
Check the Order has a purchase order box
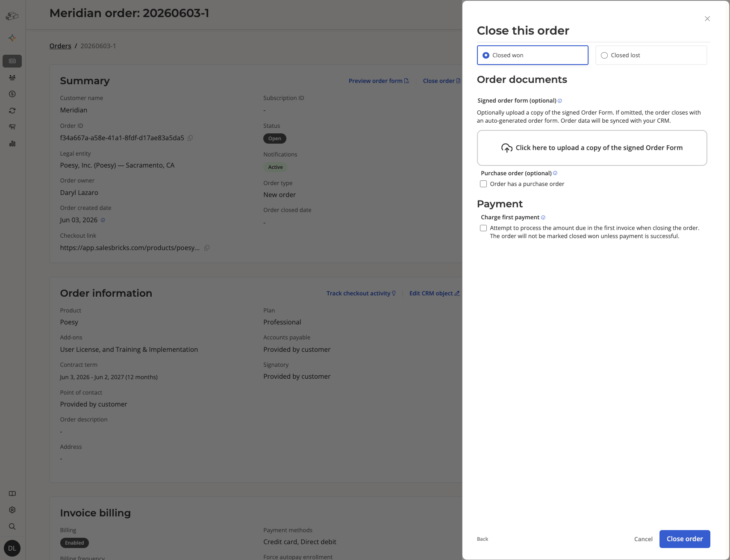tap(483, 184)
